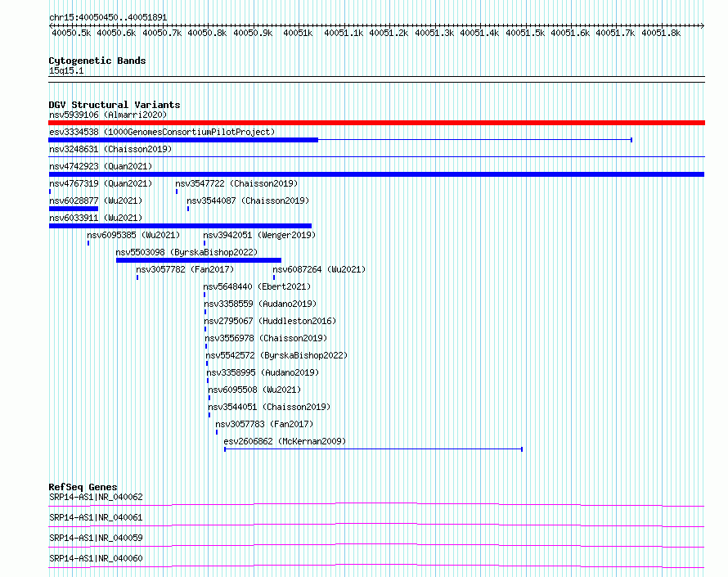Screen dimensions: 728x577
Task: Open variant nsv3057782 (Fan2017)
Action: tap(185, 269)
